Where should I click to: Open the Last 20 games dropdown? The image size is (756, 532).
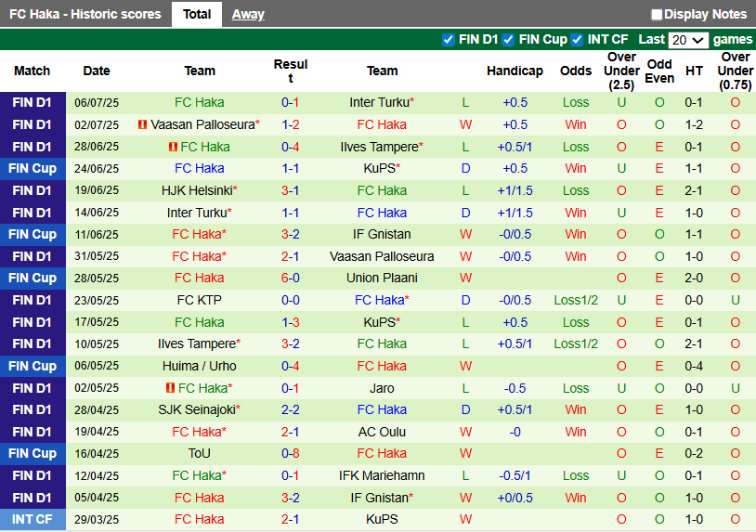click(x=688, y=40)
